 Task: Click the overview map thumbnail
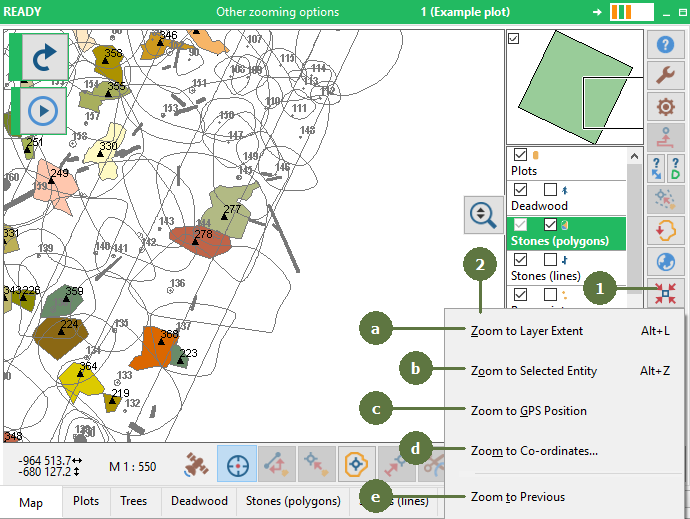tap(573, 88)
